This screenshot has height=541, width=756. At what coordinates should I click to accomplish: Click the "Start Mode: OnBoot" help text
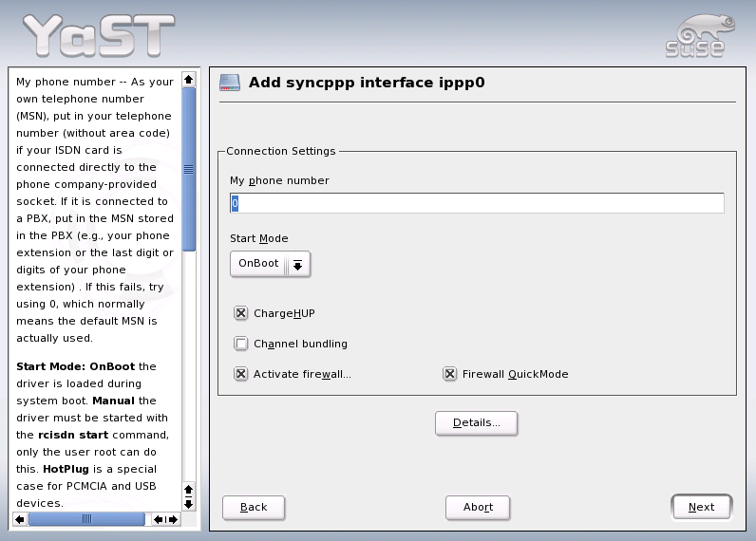[76, 366]
